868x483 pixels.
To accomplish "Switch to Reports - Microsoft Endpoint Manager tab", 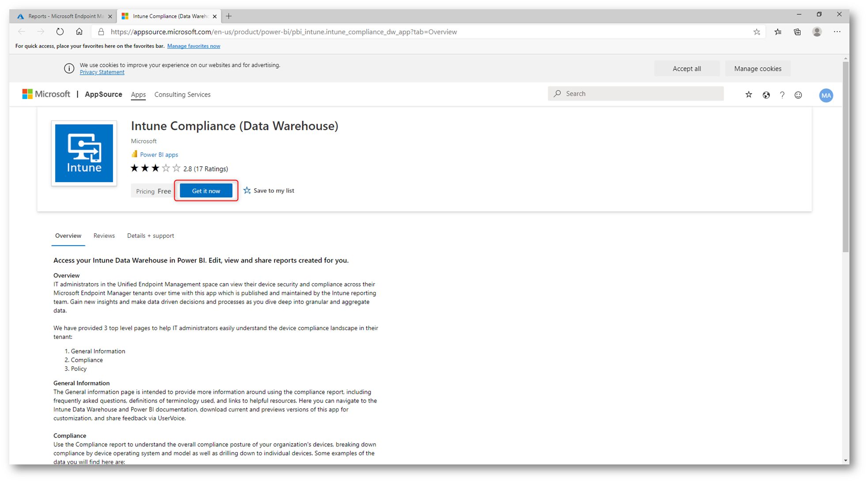I will click(64, 16).
